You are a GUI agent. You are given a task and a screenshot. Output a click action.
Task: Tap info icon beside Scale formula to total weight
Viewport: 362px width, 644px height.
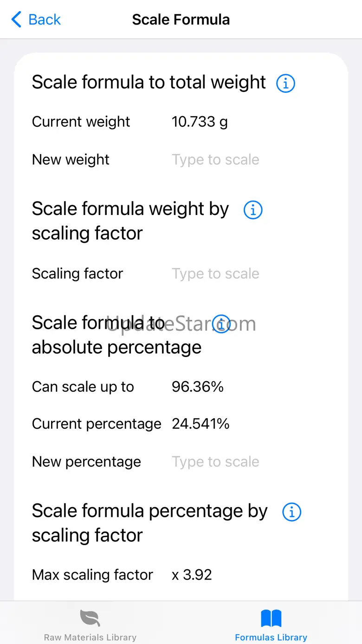[285, 84]
